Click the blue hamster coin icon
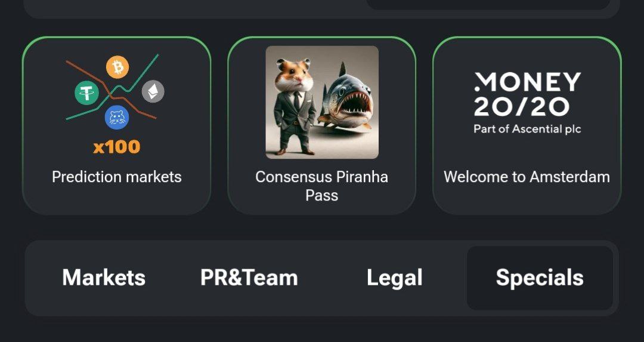 click(x=117, y=118)
